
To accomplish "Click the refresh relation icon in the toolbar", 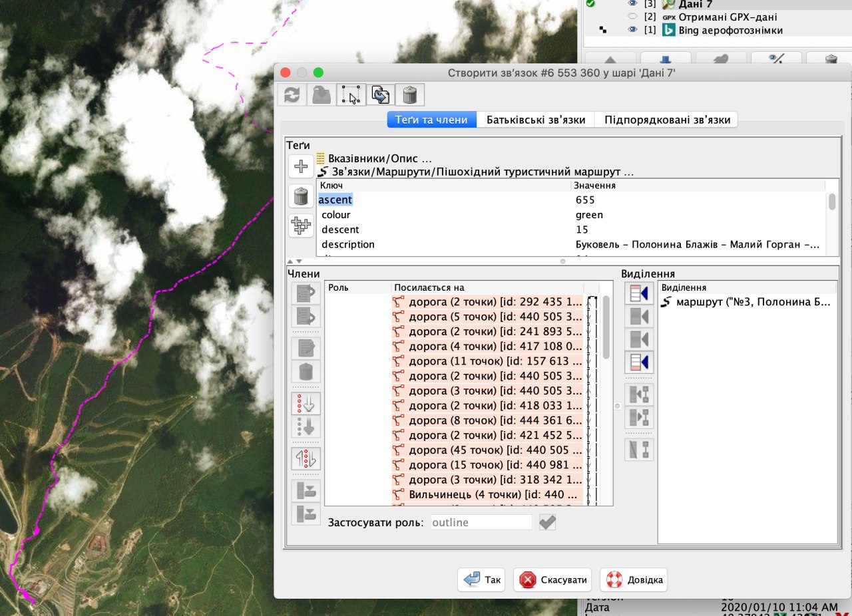I will tap(292, 94).
